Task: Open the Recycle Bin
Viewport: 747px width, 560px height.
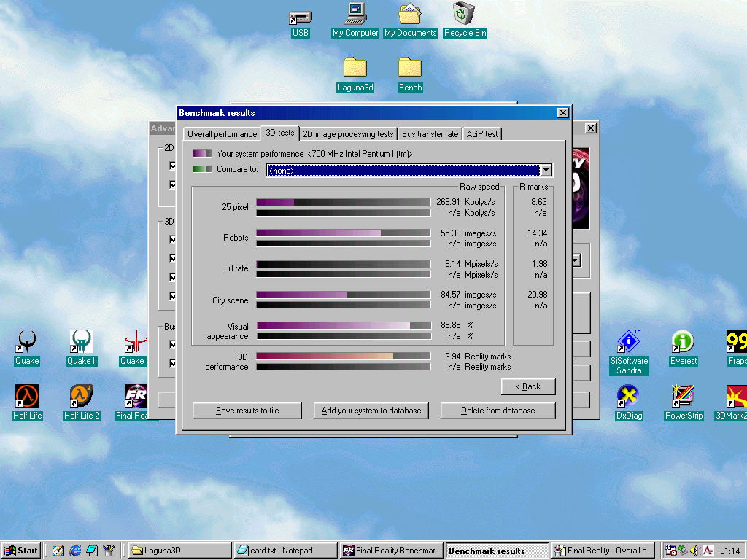Action: 465,14
